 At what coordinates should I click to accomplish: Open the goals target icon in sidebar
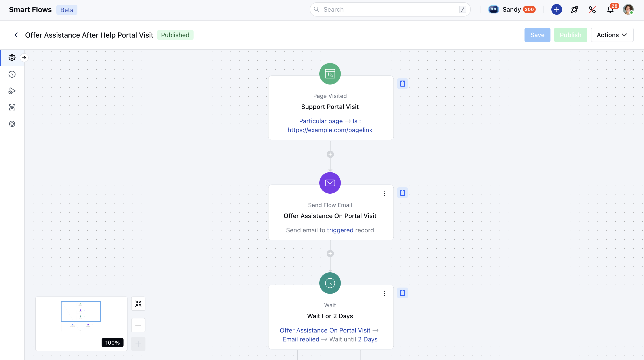tap(12, 124)
